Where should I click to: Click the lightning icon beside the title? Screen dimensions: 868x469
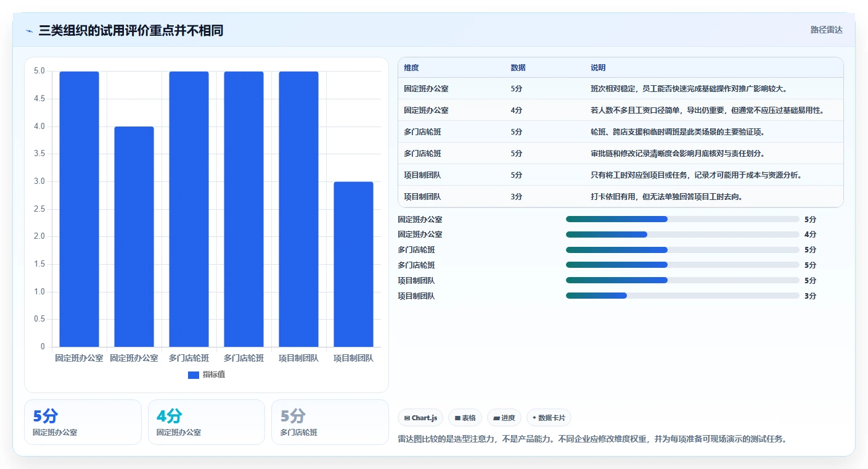click(30, 31)
